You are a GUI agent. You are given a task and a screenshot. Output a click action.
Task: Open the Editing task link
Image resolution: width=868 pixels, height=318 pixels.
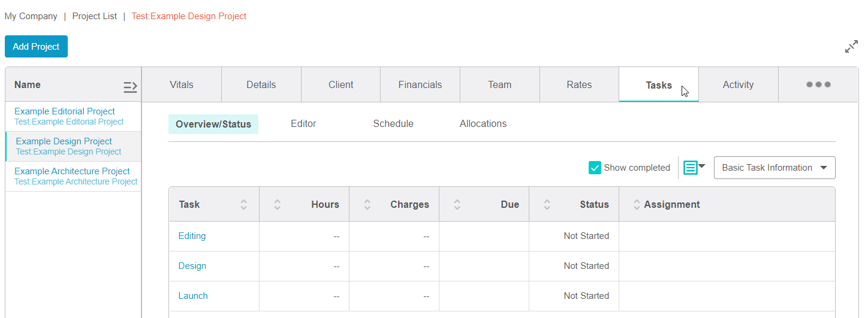192,236
